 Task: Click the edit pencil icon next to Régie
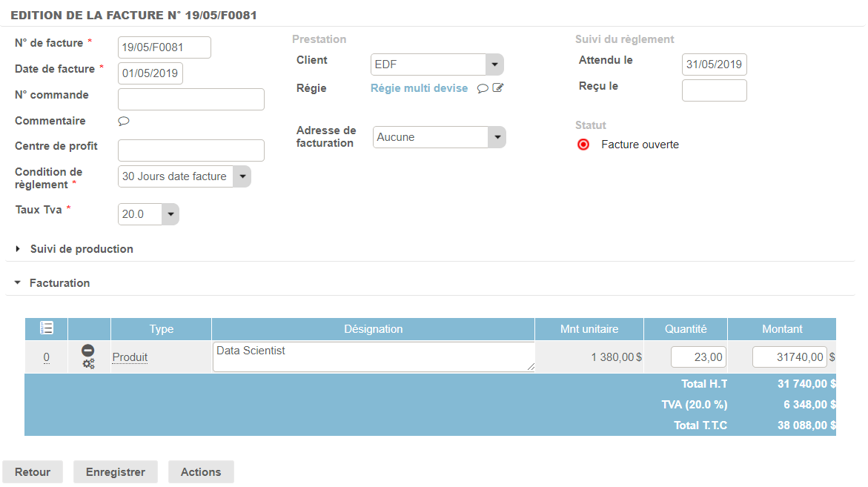pos(498,88)
